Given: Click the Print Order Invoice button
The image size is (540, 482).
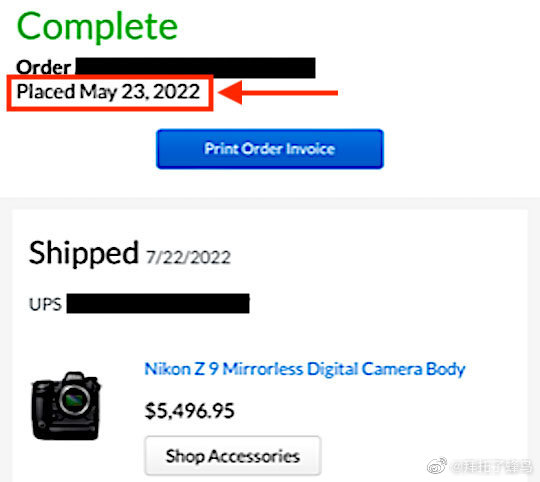Looking at the screenshot, I should click(270, 149).
